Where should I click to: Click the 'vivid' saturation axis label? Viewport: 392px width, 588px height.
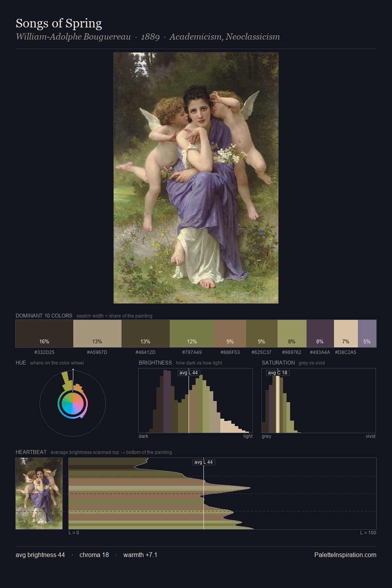point(370,436)
